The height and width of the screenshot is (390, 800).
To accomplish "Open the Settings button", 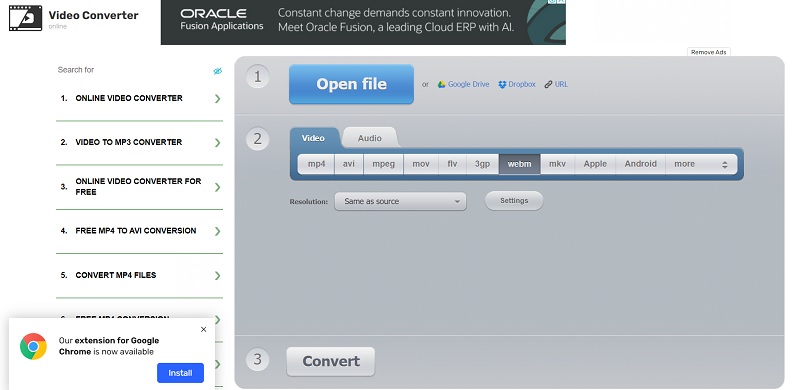I will [514, 201].
